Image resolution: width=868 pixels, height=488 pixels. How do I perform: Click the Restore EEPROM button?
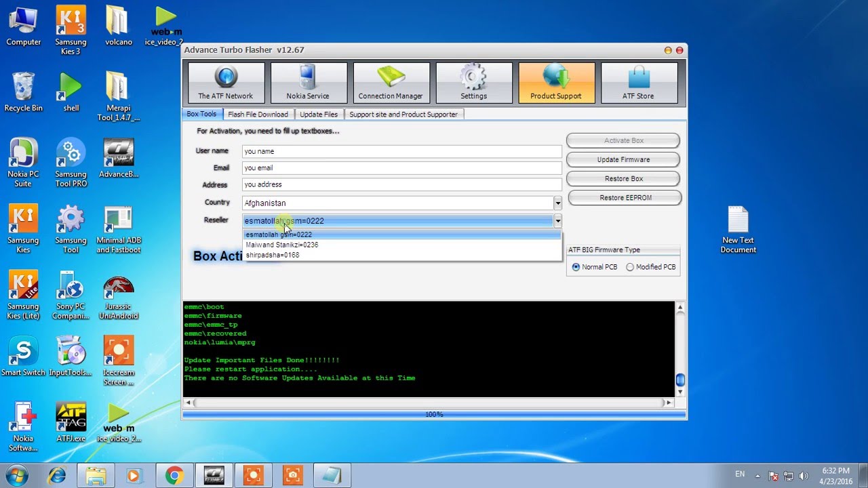(x=625, y=197)
